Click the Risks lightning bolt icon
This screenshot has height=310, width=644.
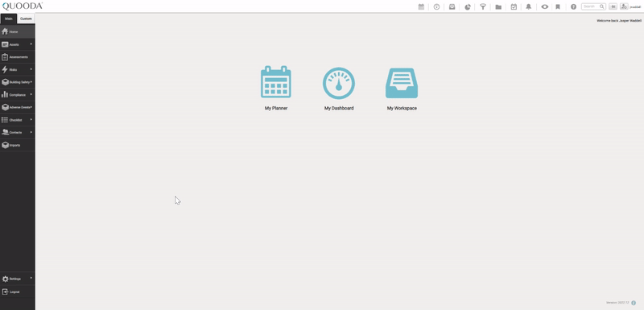pyautogui.click(x=5, y=69)
